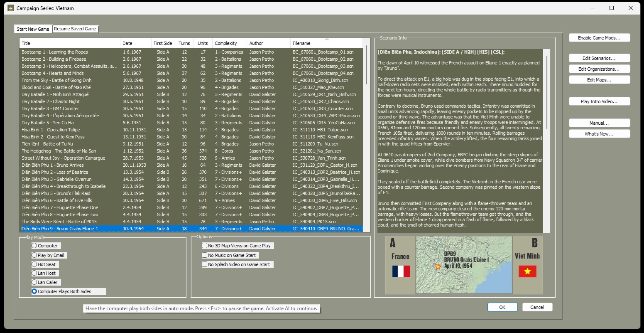Open Edit Scenarios
The height and width of the screenshot is (333, 644).
(599, 58)
